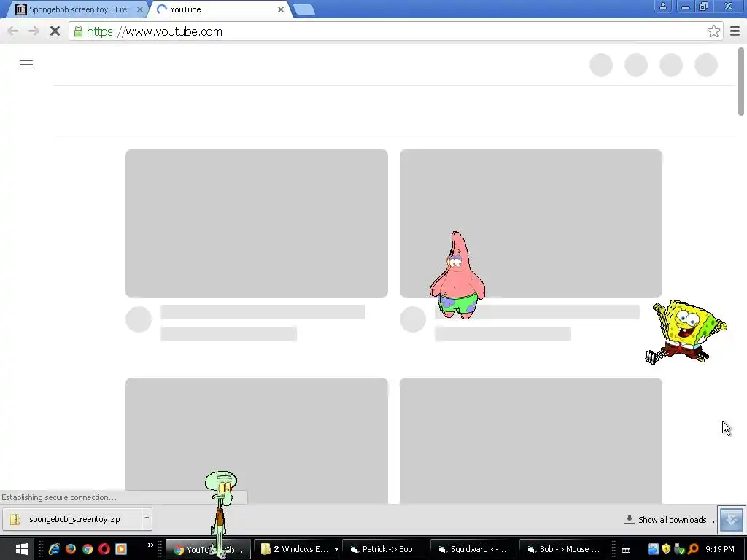
Task: Click Show all downloads link
Action: click(676, 519)
